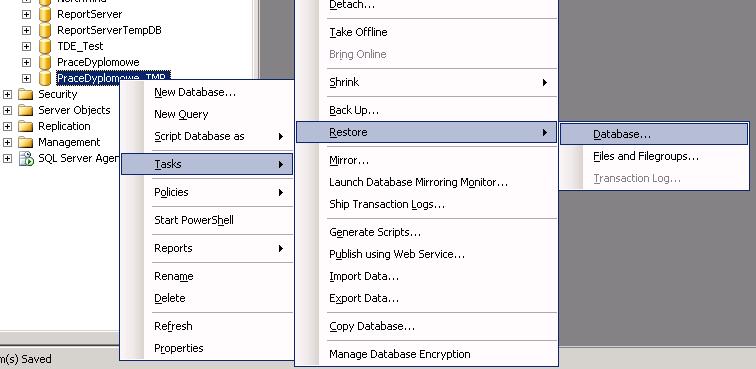Choose Ship Transaction Logs...
Screen dimensions: 756x369
click(426, 205)
